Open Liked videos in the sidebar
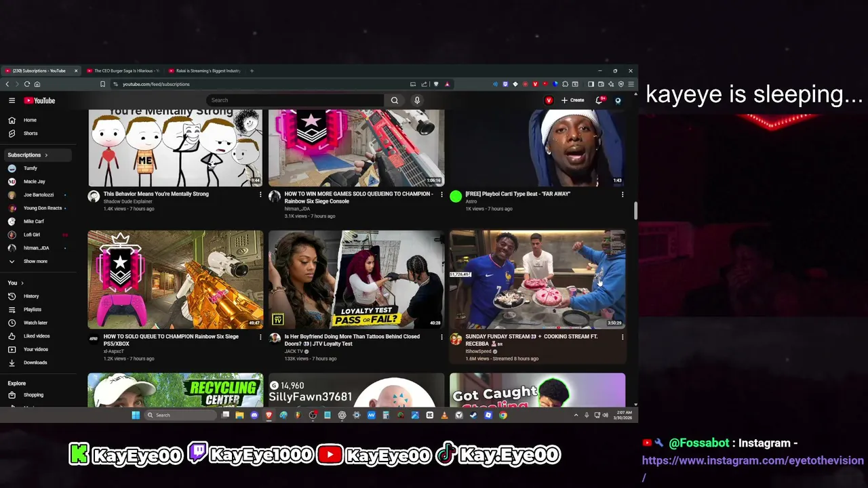This screenshot has width=868, height=488. coord(37,336)
